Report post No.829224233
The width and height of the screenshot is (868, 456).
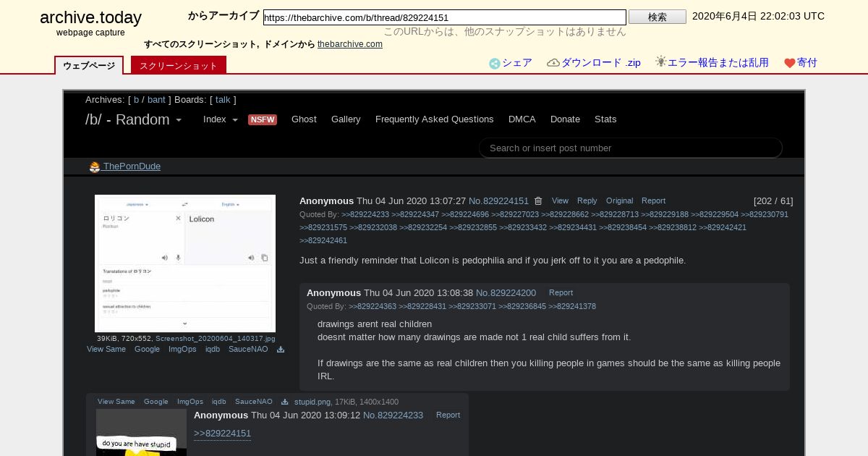click(x=448, y=415)
